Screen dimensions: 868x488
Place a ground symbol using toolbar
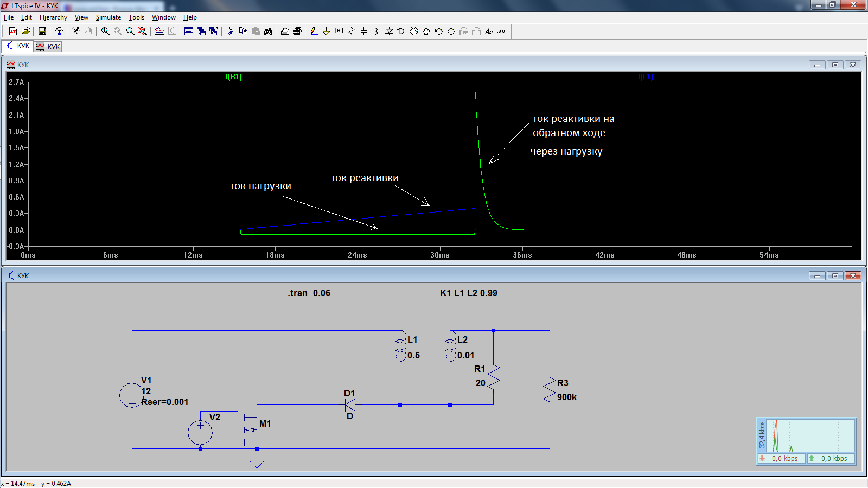(326, 31)
